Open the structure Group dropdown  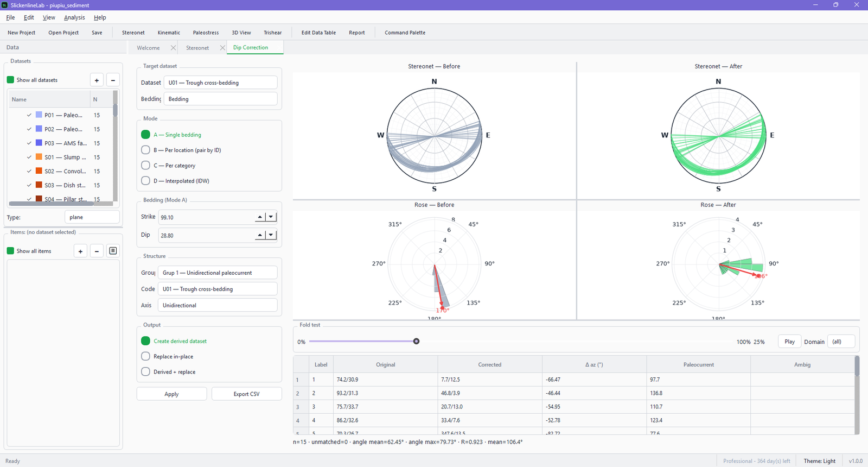coord(218,273)
